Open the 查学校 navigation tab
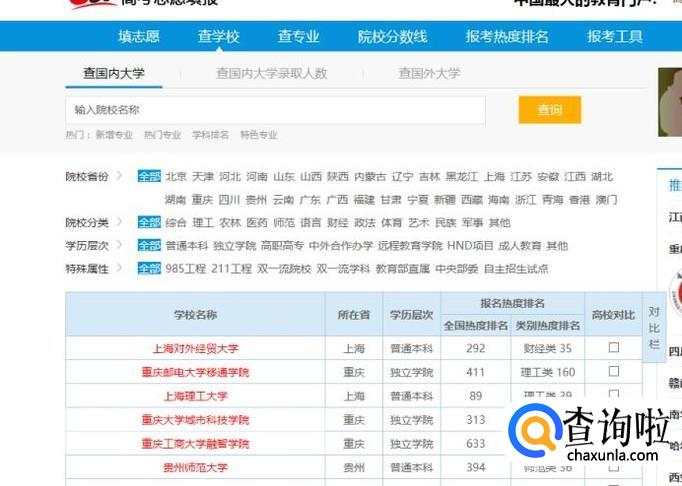This screenshot has height=486, width=682. [x=218, y=37]
